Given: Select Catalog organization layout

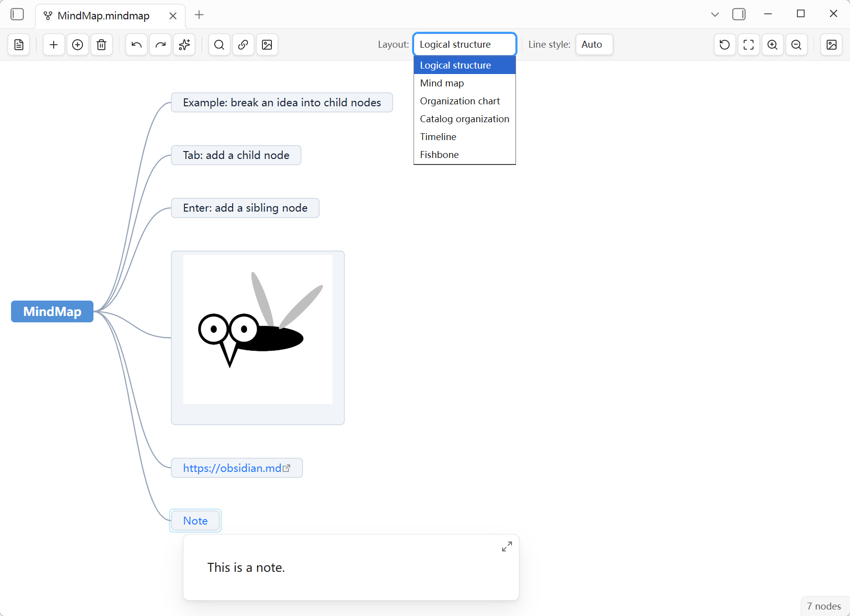Looking at the screenshot, I should coord(465,119).
